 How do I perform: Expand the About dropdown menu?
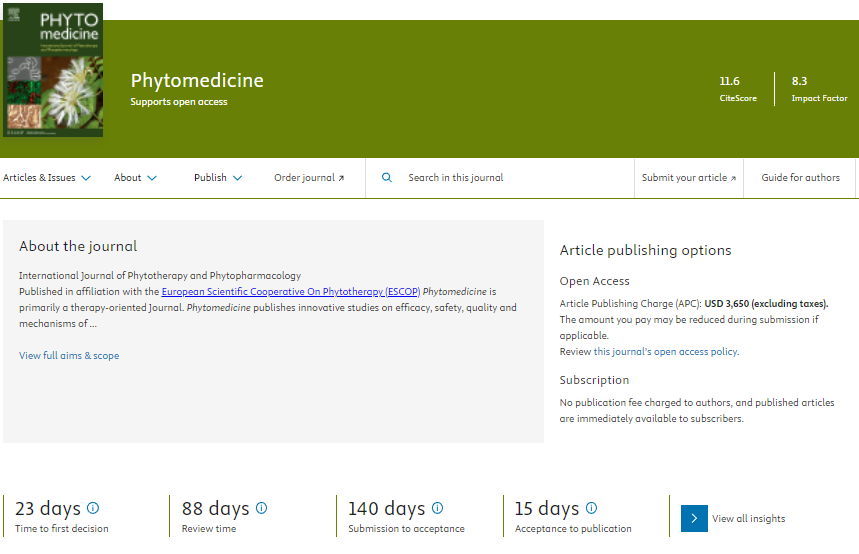coord(135,178)
